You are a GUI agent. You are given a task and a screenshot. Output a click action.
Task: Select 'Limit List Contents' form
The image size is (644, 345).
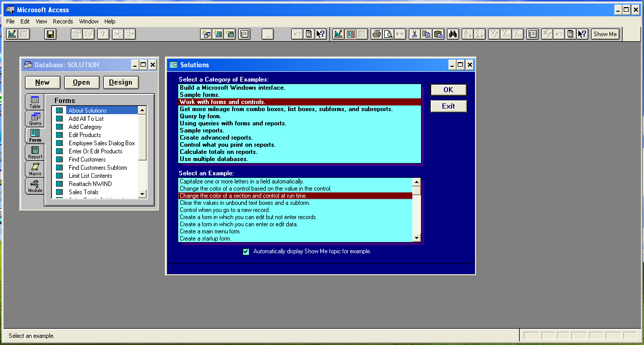click(x=90, y=176)
